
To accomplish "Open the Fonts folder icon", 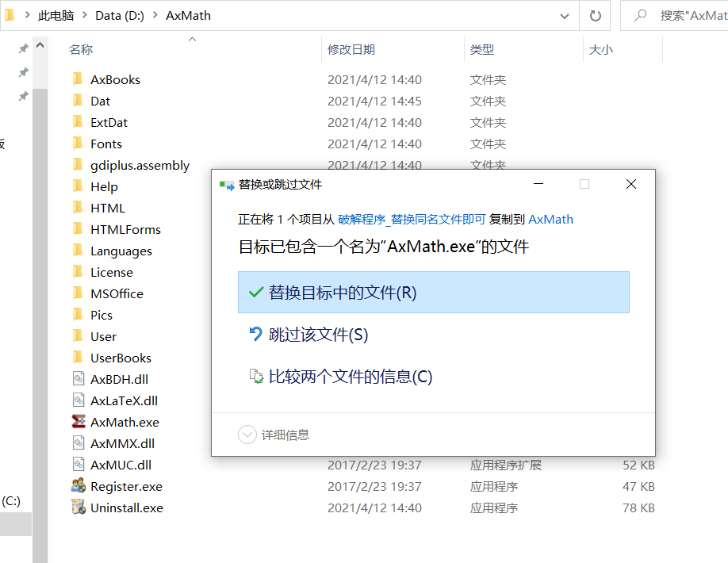I will click(77, 144).
